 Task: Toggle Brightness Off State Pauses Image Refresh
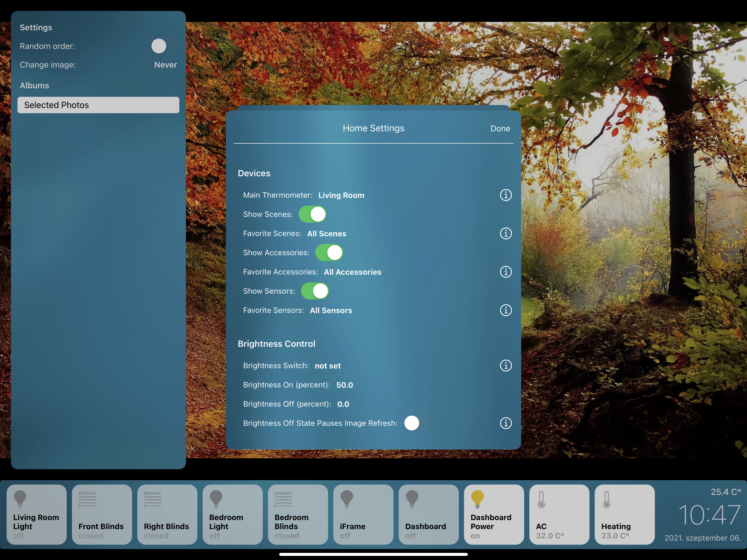[417, 423]
